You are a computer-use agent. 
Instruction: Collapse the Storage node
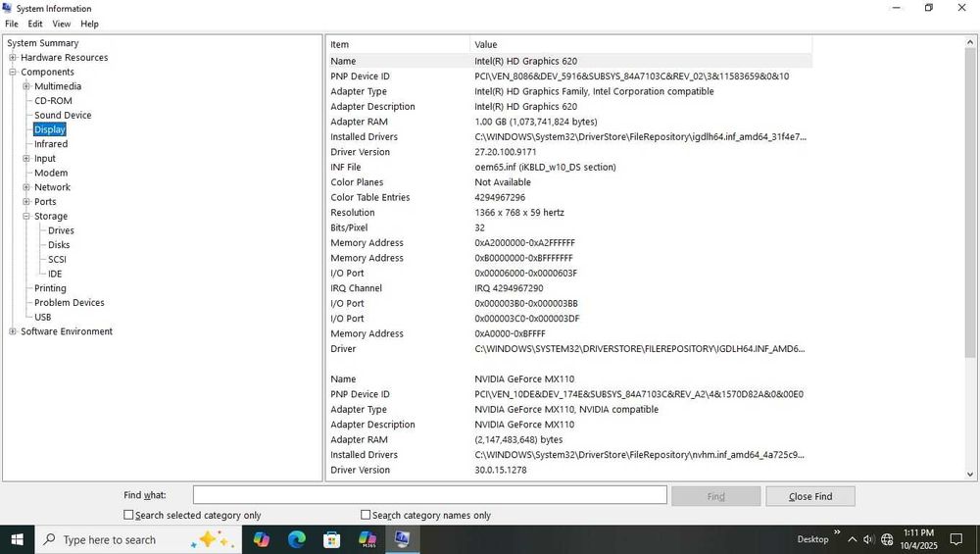click(26, 216)
